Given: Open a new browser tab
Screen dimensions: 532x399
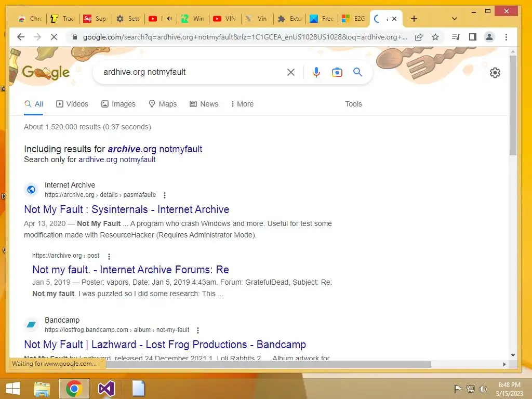Looking at the screenshot, I should [414, 19].
